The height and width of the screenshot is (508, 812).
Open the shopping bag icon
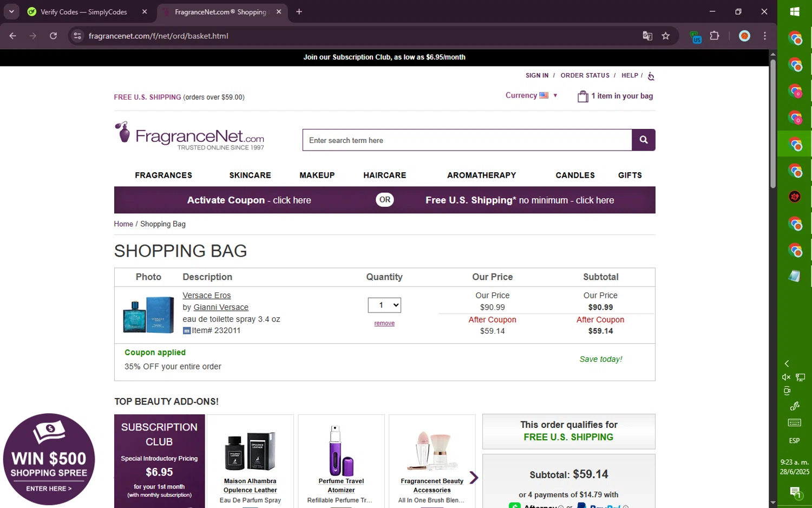tap(582, 96)
